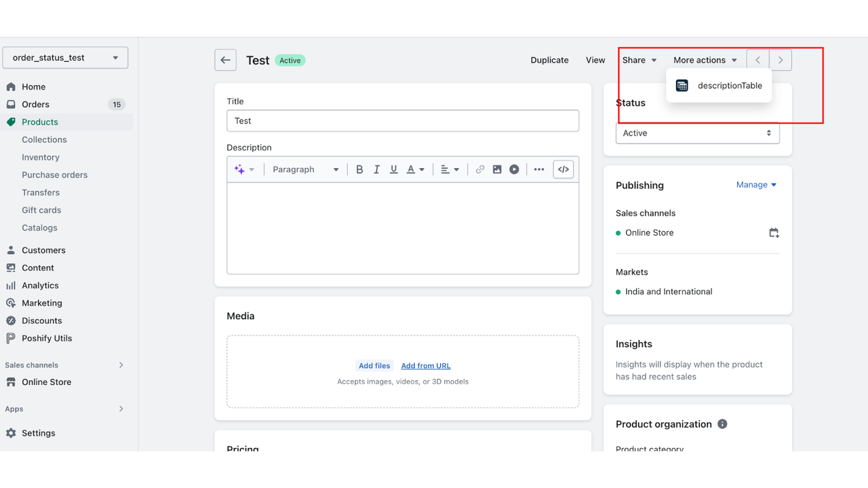Open the Add from URL link under Media

click(425, 365)
